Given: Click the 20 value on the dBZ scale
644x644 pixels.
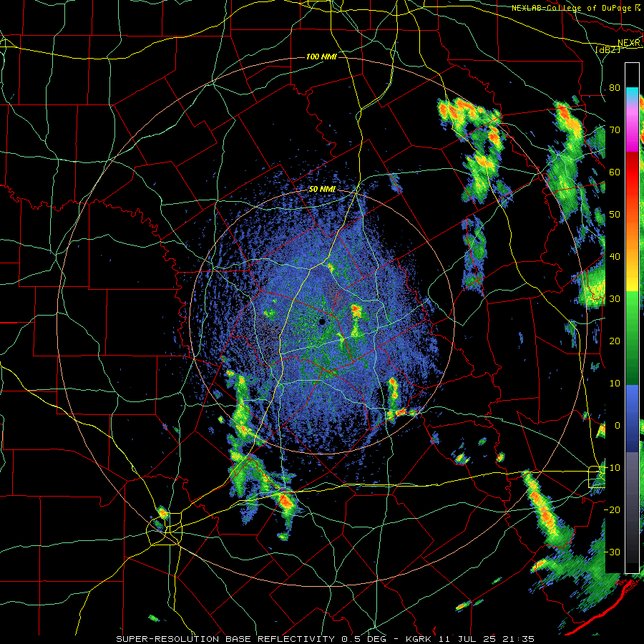Looking at the screenshot, I should pyautogui.click(x=615, y=341).
